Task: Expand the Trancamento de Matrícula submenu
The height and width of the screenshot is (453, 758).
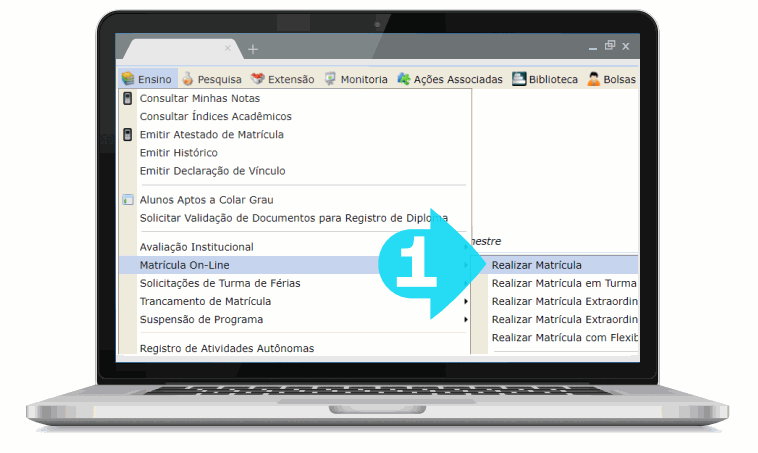Action: point(466,301)
